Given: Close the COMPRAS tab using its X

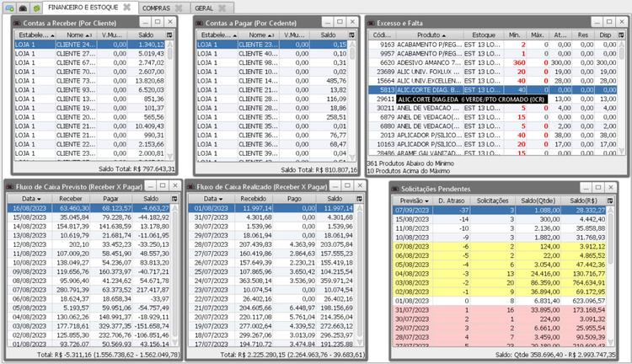Looking at the screenshot, I should (179, 7).
